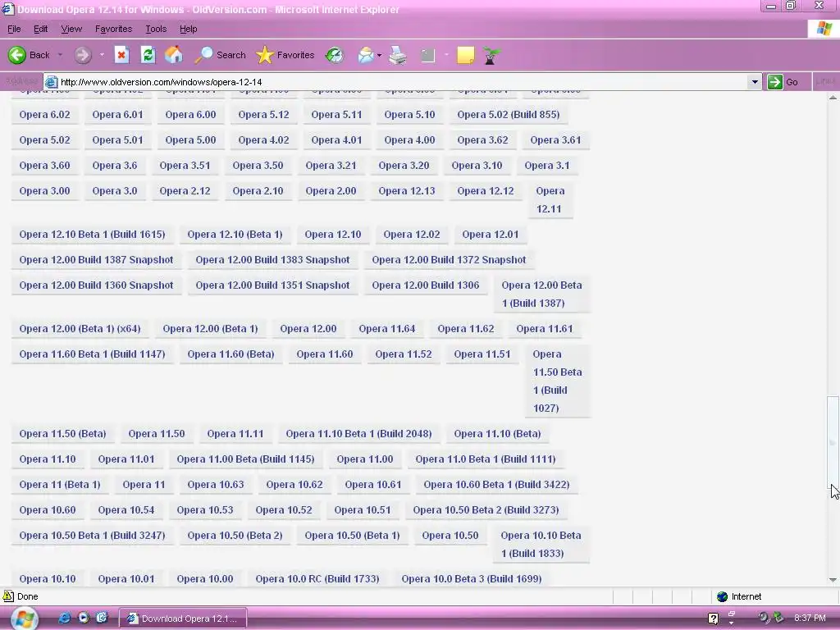The width and height of the screenshot is (840, 630).
Task: Open the Tools menu
Action: 156,29
